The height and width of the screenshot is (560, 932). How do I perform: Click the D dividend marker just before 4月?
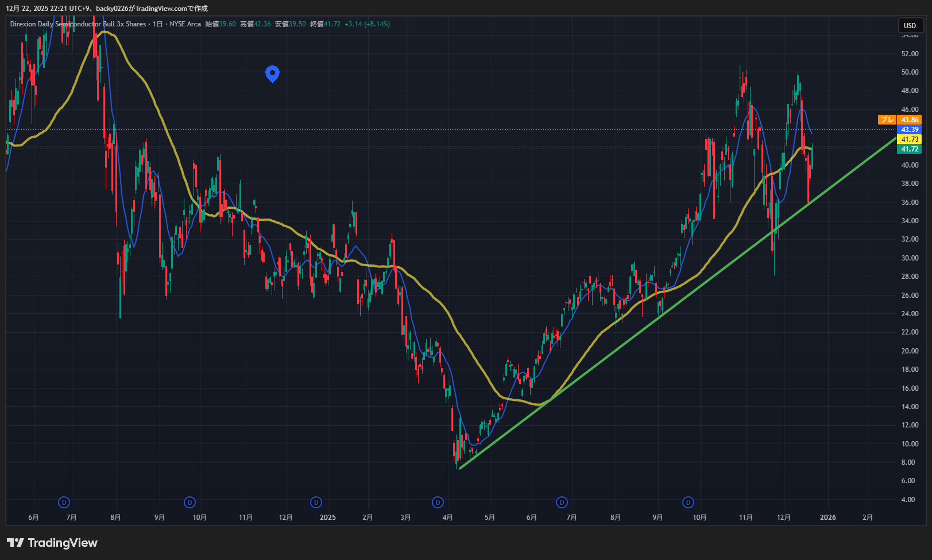(438, 503)
